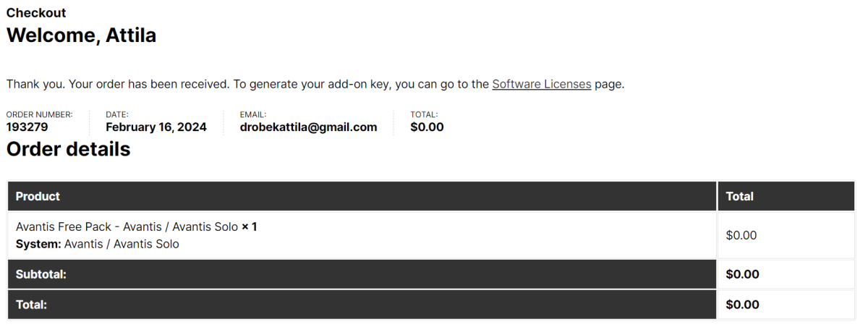Click the Total column header in table

pyautogui.click(x=739, y=196)
